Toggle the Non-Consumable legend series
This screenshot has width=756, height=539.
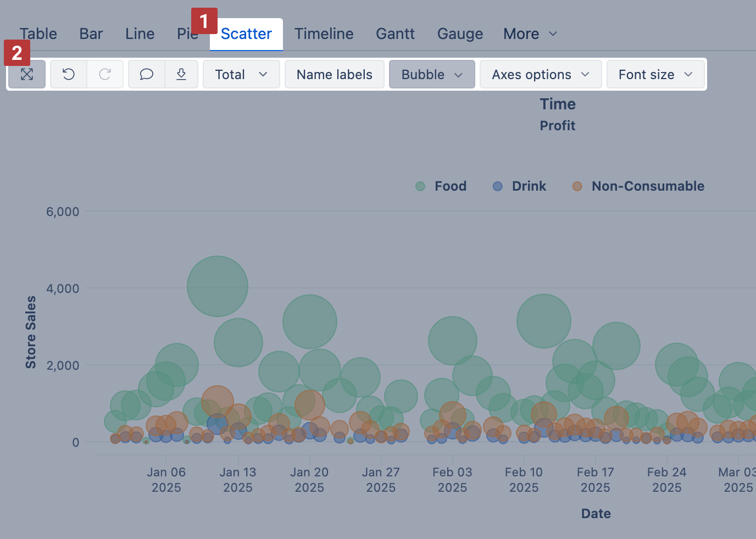pos(638,186)
